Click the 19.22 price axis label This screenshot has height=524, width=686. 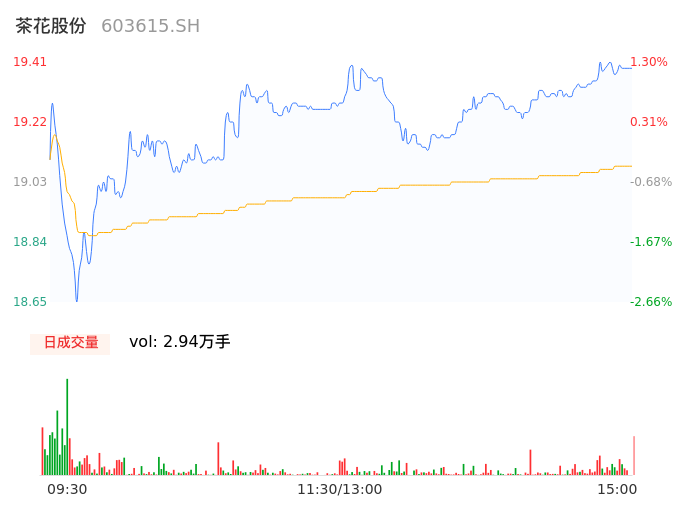coord(30,122)
